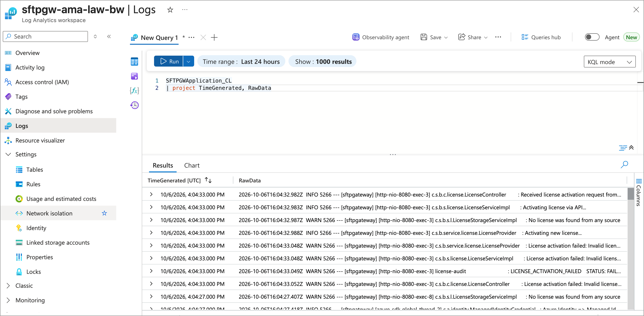Screen dimensions: 644x316
Task: Open the KQL mode dropdown
Action: [609, 62]
